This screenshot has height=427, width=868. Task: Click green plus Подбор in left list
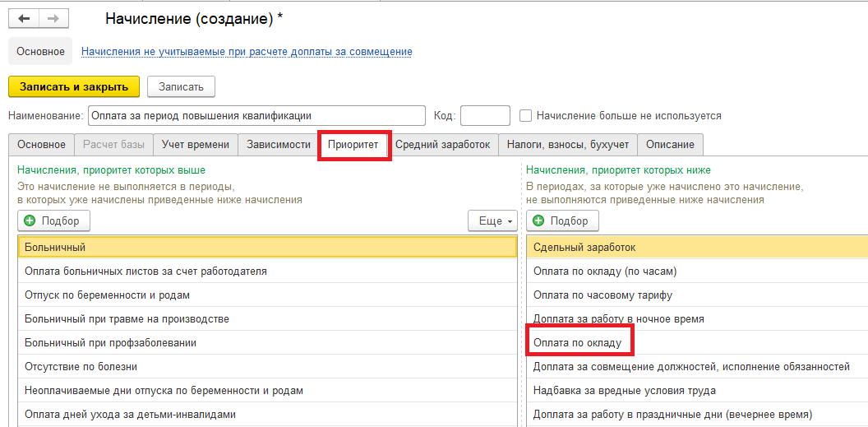[x=53, y=221]
